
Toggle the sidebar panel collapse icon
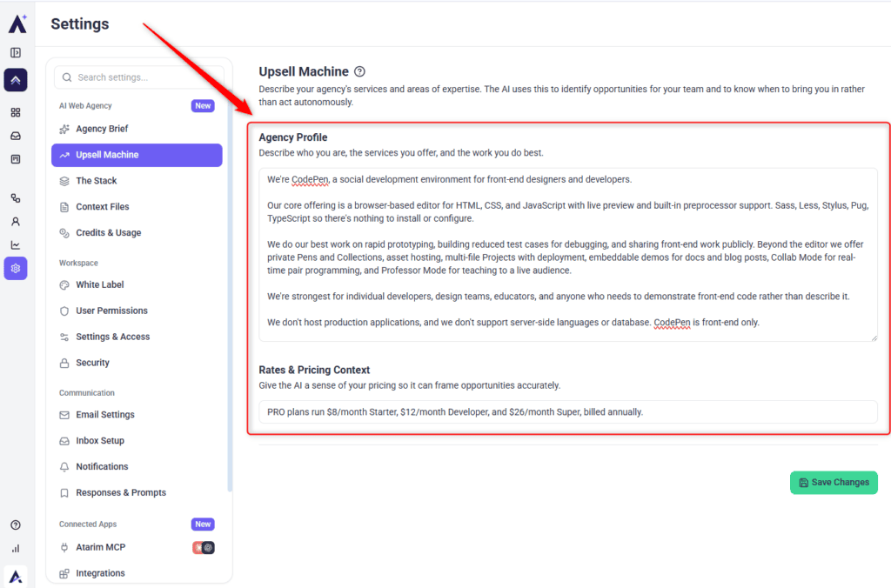[x=16, y=53]
